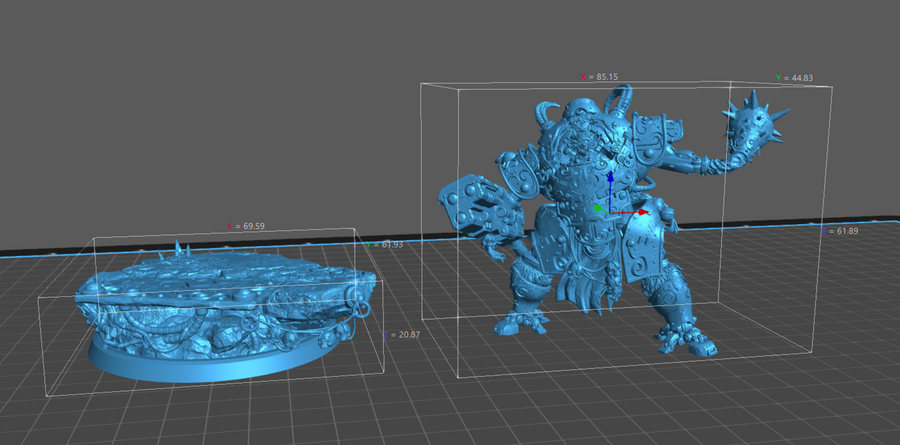Click the spiked mace head on the warrior
Image resolution: width=900 pixels, height=445 pixels.
[756, 128]
